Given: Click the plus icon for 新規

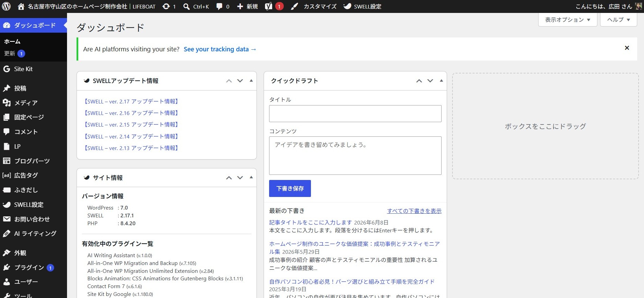Looking at the screenshot, I should (240, 6).
